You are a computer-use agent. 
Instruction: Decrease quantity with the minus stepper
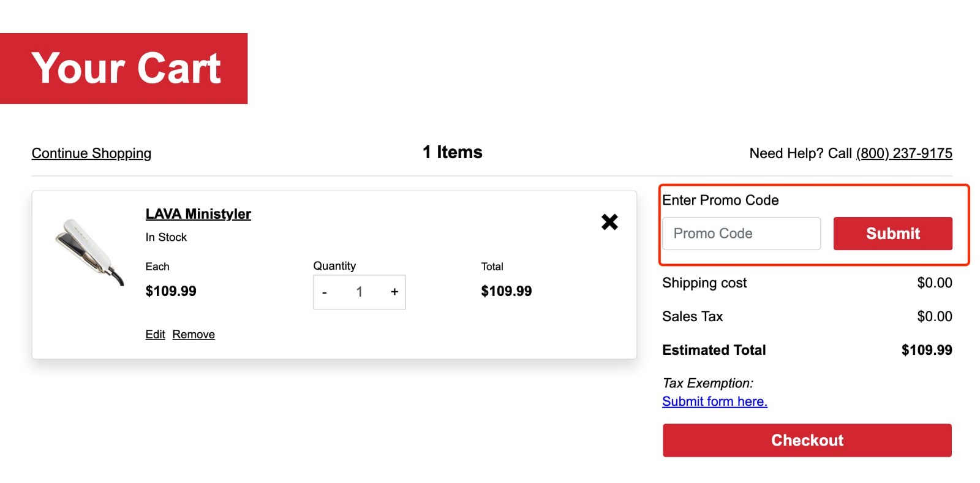(x=324, y=292)
